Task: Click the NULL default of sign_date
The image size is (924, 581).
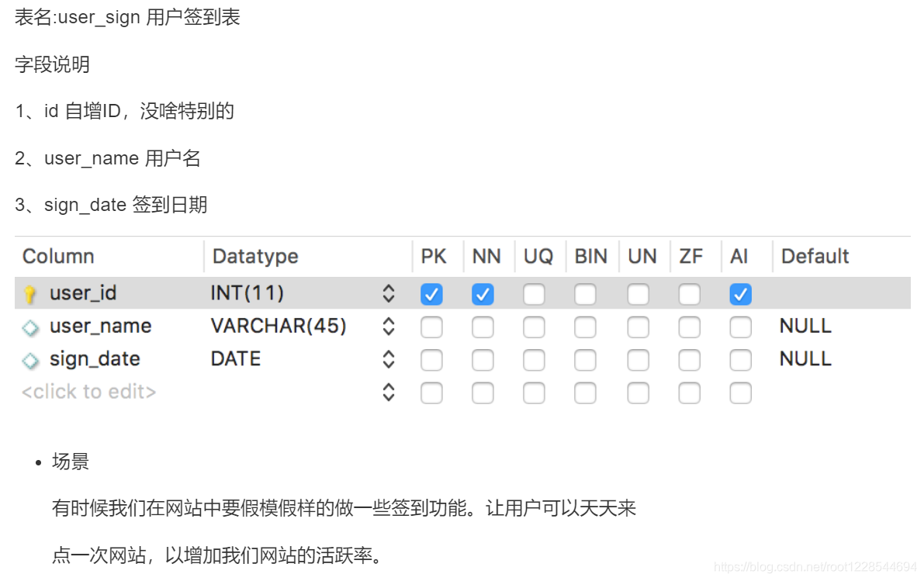Action: coord(805,359)
